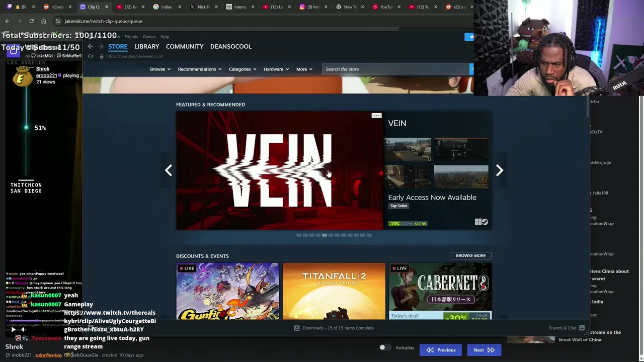The image size is (644, 362).
Task: Mute the clip with the volume icon
Action: [23, 330]
